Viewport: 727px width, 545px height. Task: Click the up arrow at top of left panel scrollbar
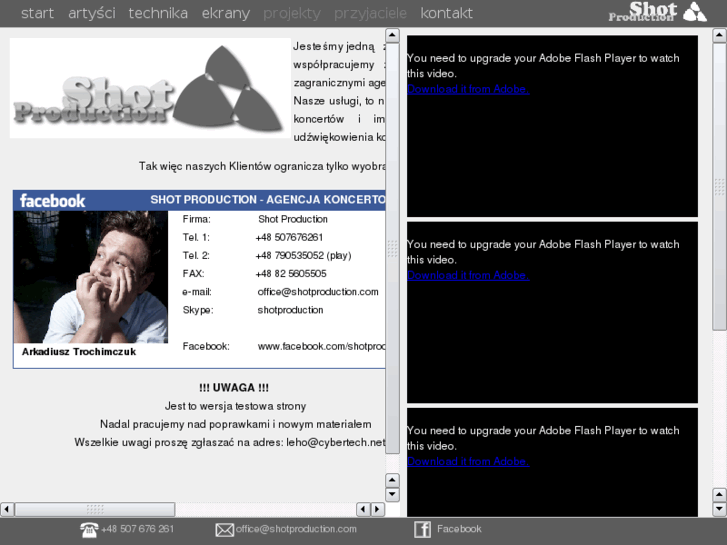392,35
